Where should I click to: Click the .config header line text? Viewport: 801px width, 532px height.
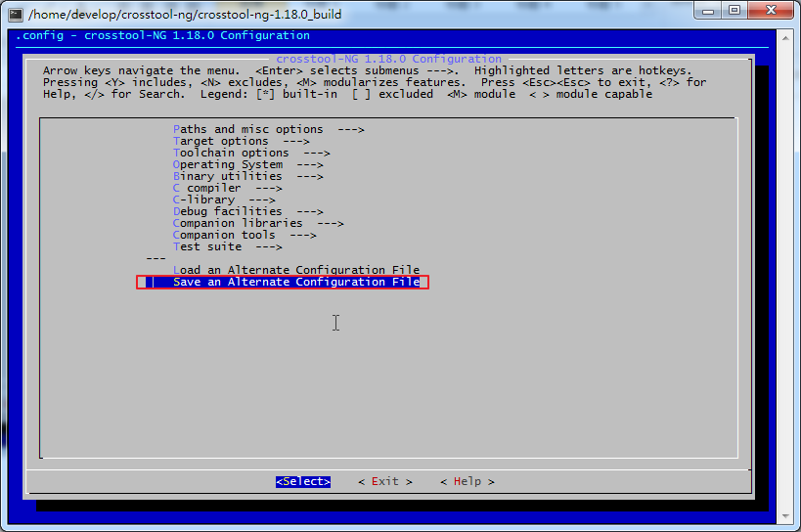click(162, 35)
